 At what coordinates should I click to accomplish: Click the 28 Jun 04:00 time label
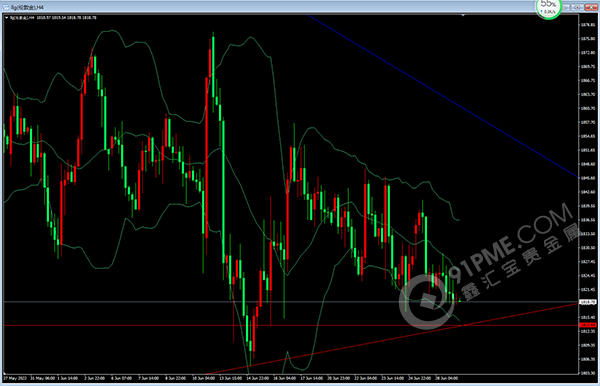(446, 378)
